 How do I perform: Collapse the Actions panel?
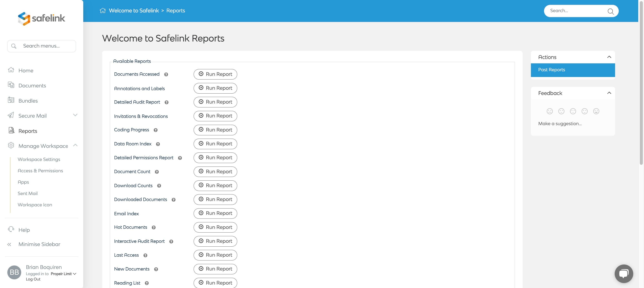click(x=609, y=57)
